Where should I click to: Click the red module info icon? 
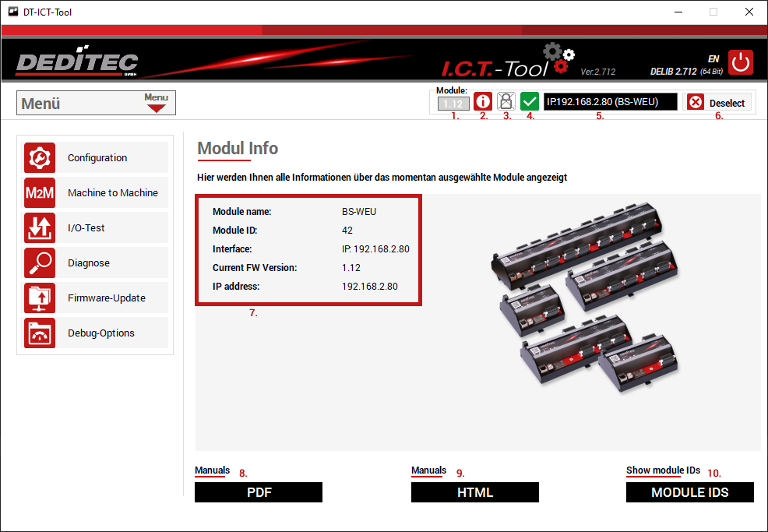click(483, 102)
